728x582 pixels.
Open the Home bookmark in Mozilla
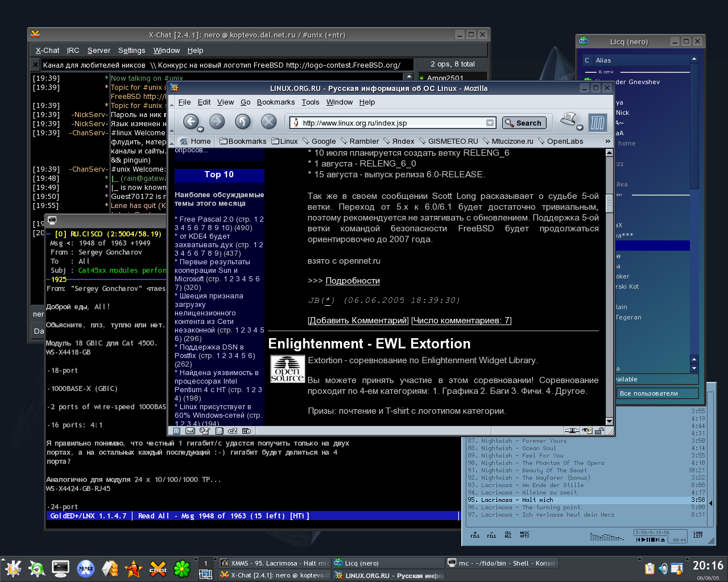[x=195, y=141]
